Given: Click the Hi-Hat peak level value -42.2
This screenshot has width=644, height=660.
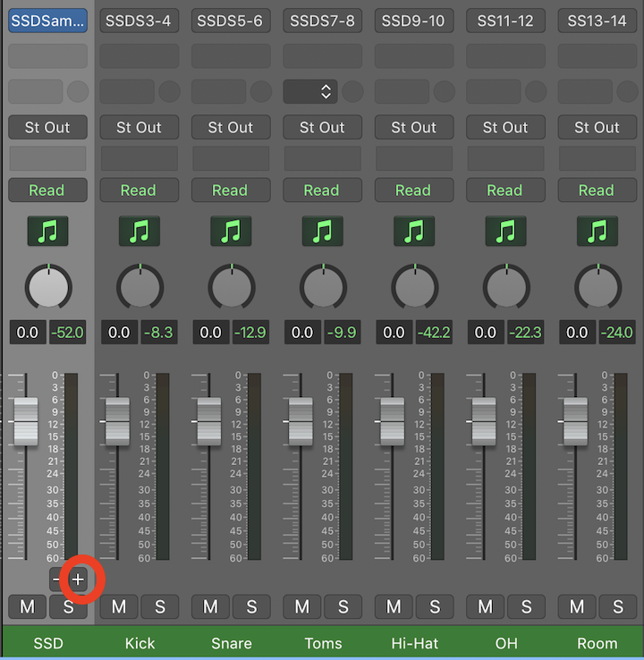Looking at the screenshot, I should point(434,333).
